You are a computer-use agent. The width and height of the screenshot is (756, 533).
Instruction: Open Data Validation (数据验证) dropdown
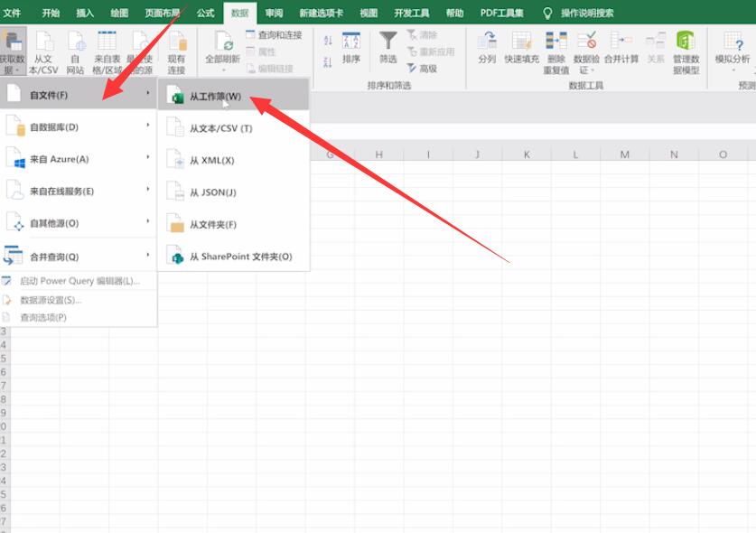[586, 52]
